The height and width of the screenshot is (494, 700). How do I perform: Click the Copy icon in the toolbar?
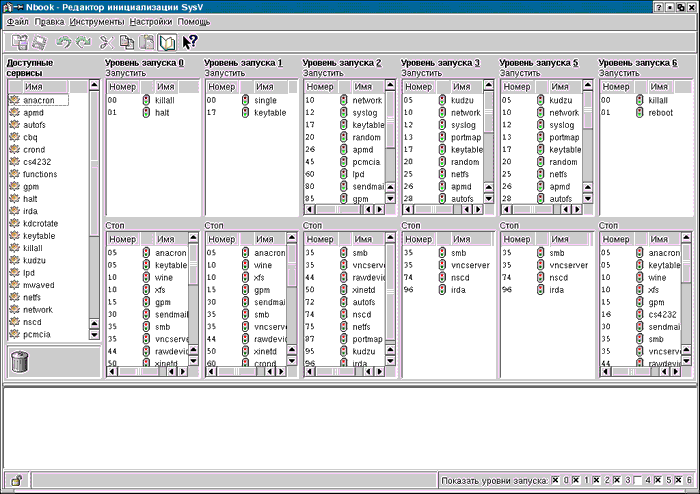click(x=127, y=42)
